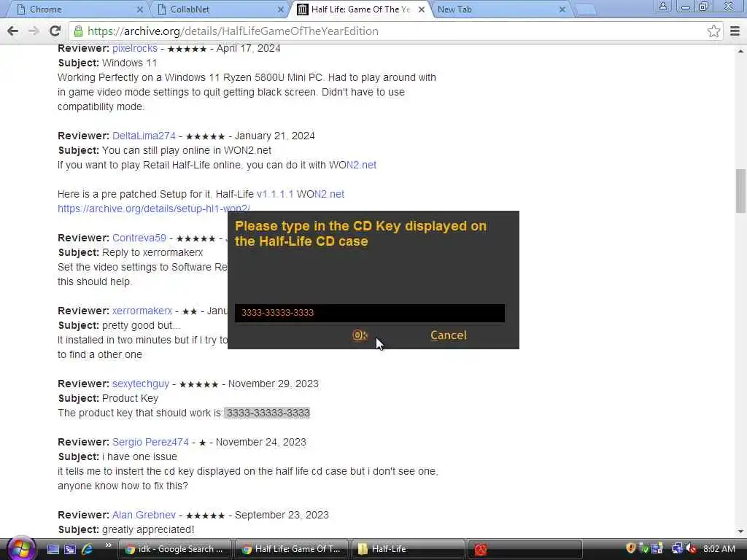
Task: Open the Chrome hamburger menu
Action: tap(735, 31)
